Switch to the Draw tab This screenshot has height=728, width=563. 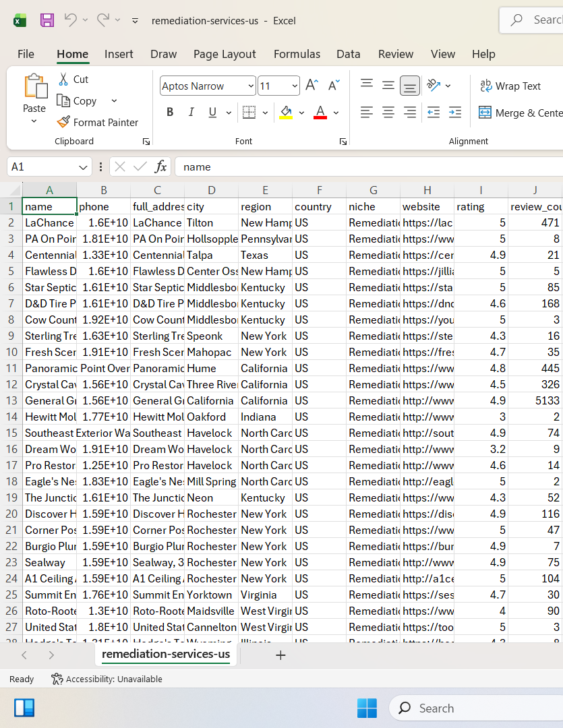tap(164, 54)
